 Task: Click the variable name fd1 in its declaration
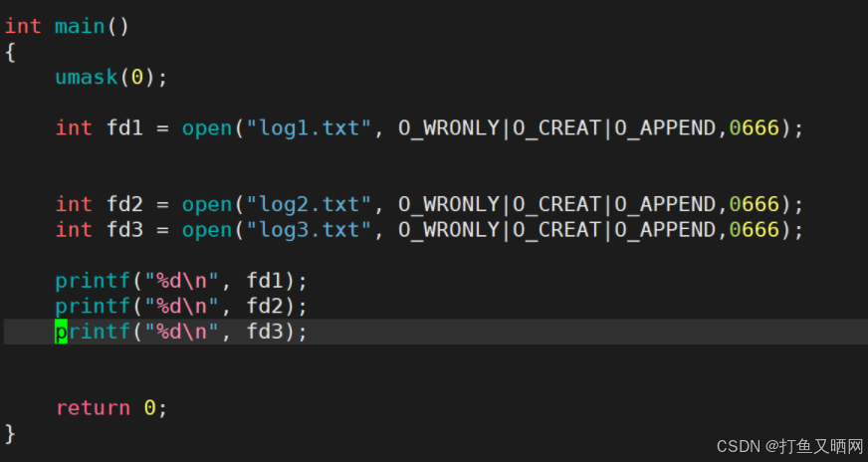coord(124,128)
